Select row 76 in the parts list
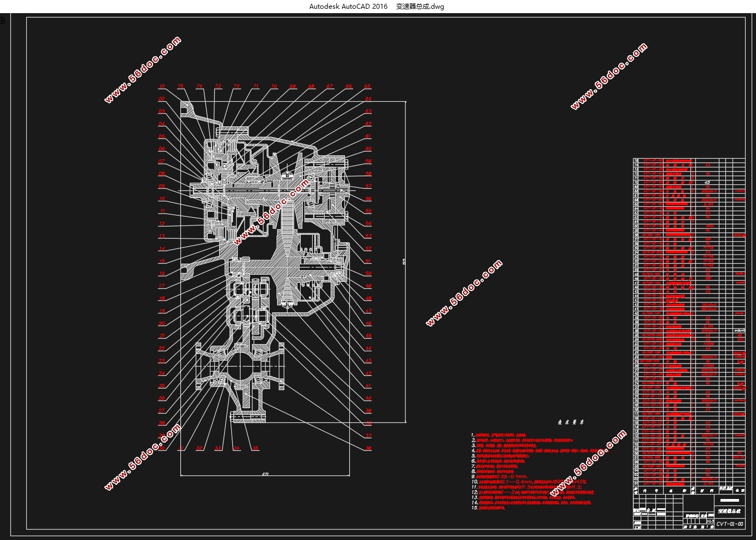The image size is (756, 540). pos(689,160)
